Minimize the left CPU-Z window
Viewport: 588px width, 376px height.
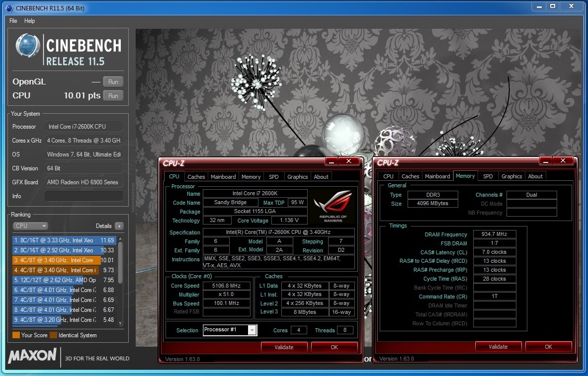(x=331, y=161)
